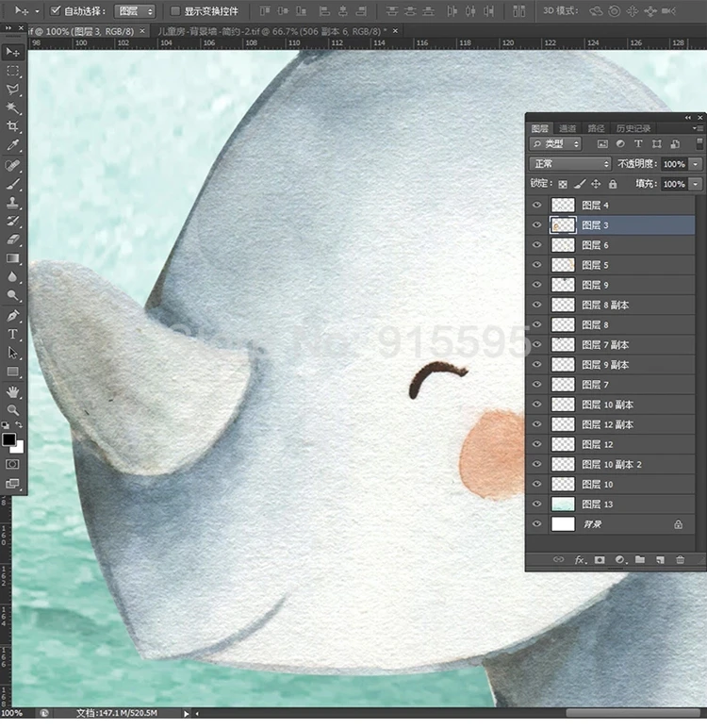Select the Hand tool
This screenshot has width=707, height=728.
coord(13,390)
